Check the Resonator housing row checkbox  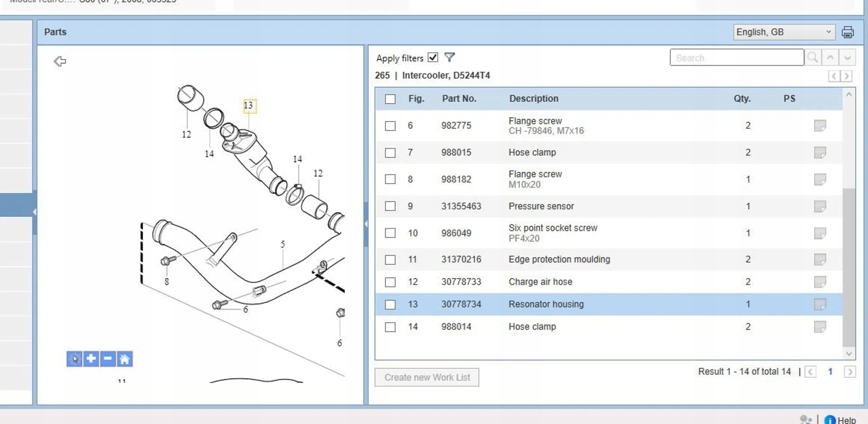pyautogui.click(x=390, y=305)
